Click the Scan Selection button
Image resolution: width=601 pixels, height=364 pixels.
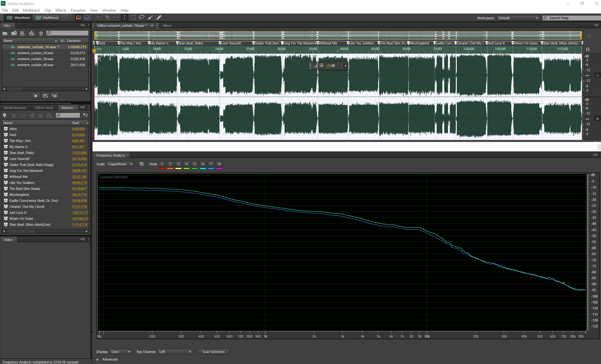213,352
